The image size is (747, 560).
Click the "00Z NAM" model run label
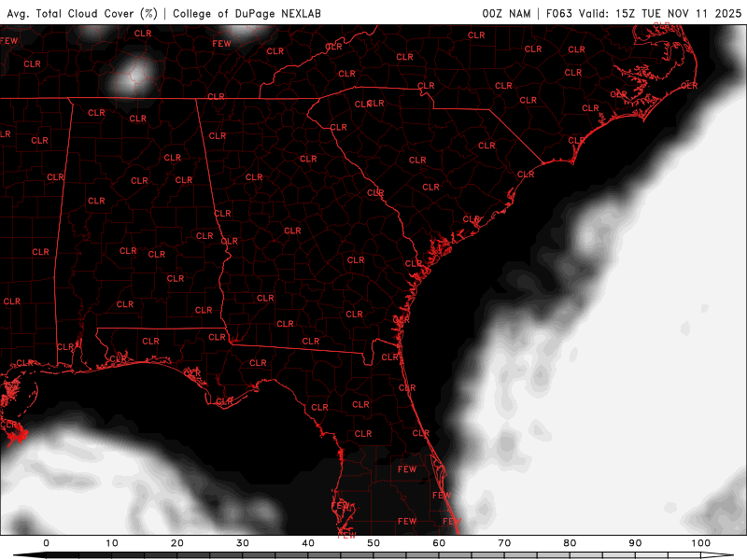(506, 13)
